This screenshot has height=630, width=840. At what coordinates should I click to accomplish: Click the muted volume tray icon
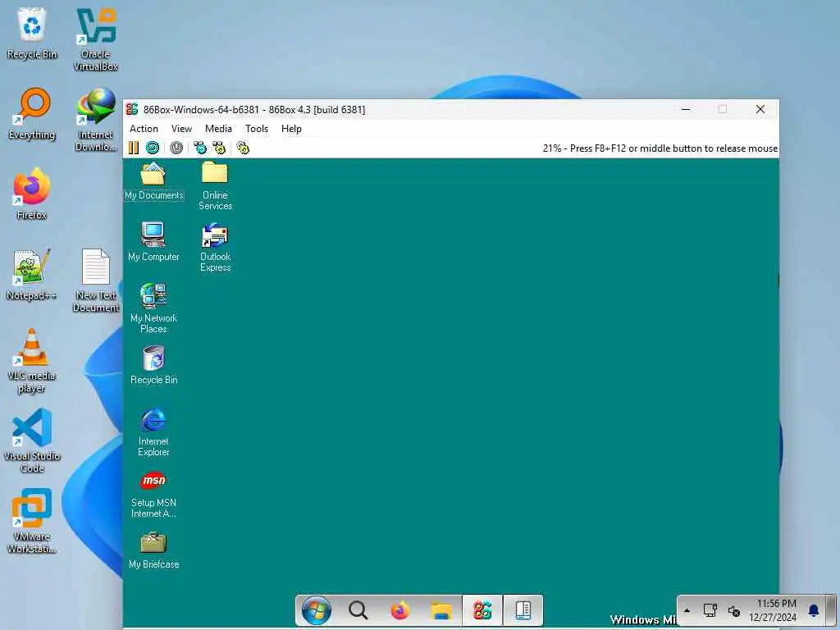[734, 610]
